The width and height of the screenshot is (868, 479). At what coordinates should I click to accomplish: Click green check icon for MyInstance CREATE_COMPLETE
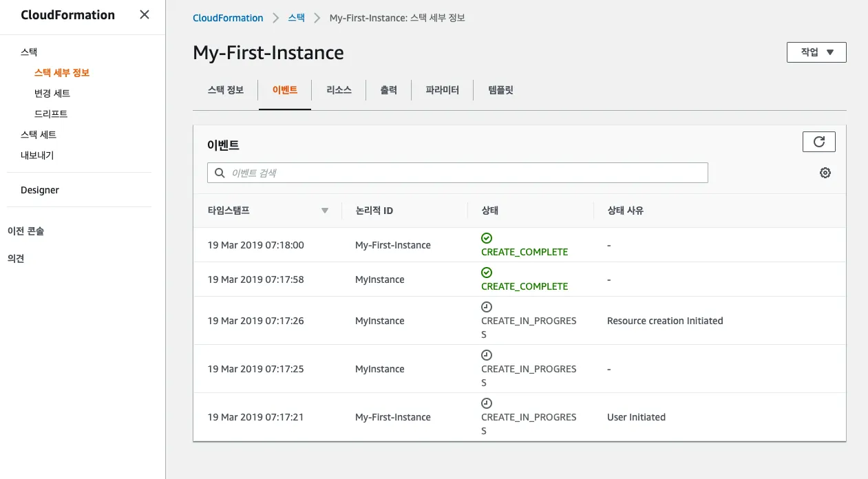click(x=487, y=273)
